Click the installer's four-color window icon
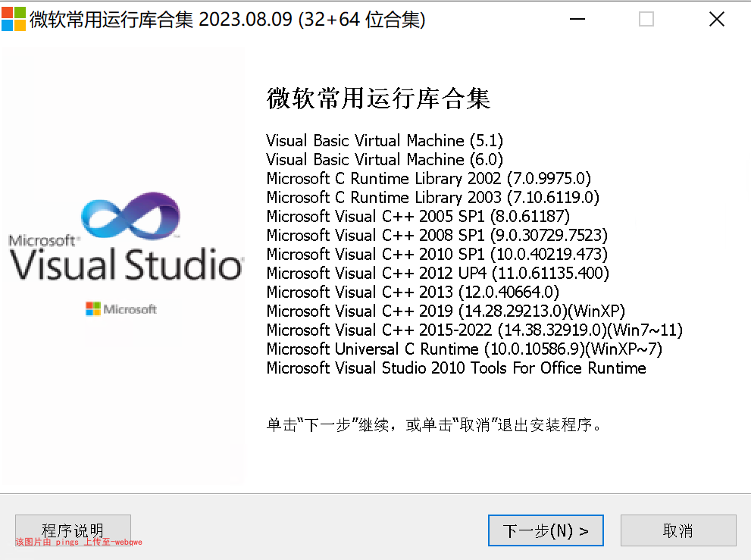The height and width of the screenshot is (560, 751). pyautogui.click(x=14, y=19)
